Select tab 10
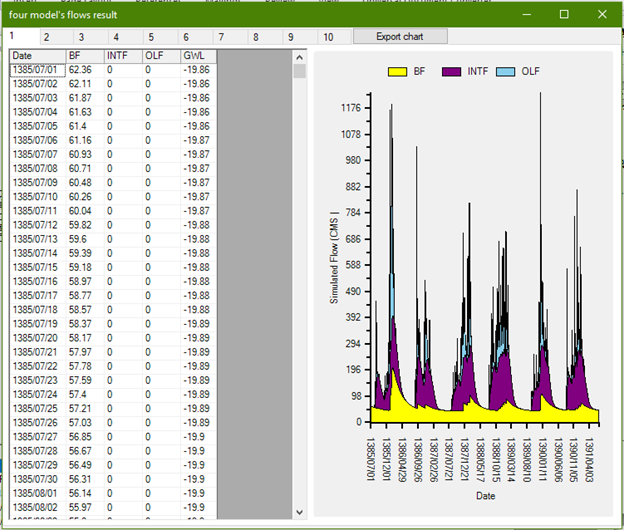 (x=327, y=36)
